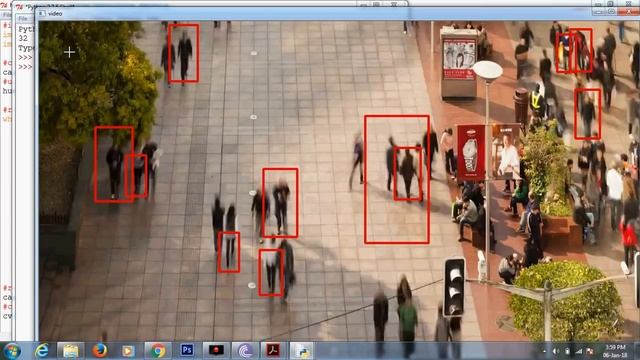Image resolution: width=640 pixels, height=360 pixels.
Task: Open the media player taskbar icon
Action: tap(128, 351)
